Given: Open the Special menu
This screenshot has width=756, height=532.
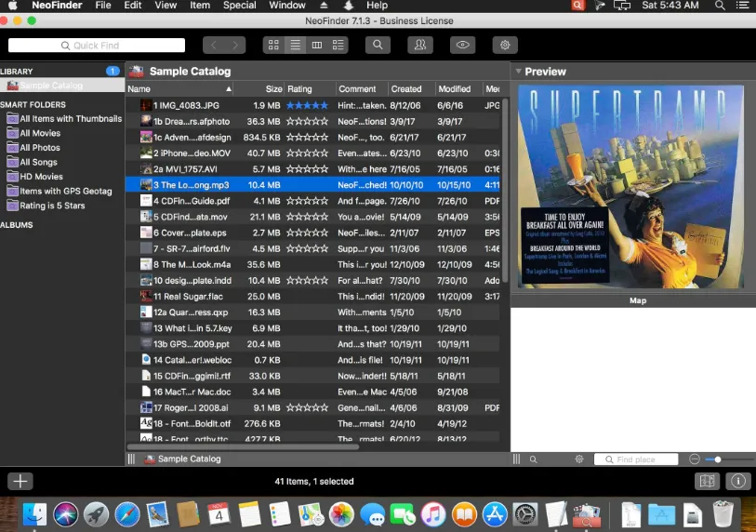Looking at the screenshot, I should click(239, 6).
